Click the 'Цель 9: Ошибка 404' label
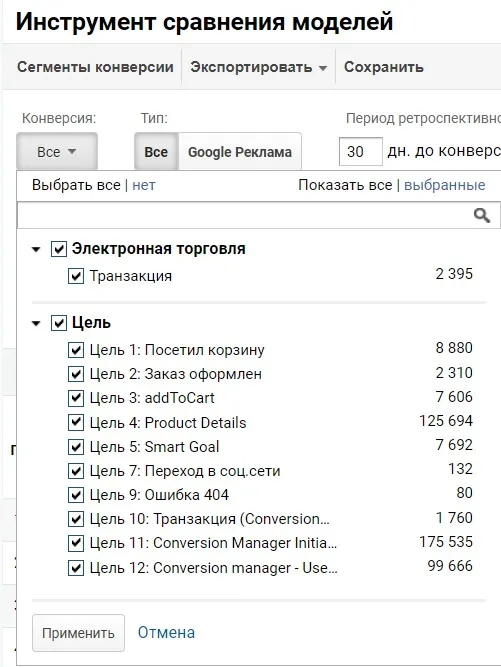 tap(159, 495)
